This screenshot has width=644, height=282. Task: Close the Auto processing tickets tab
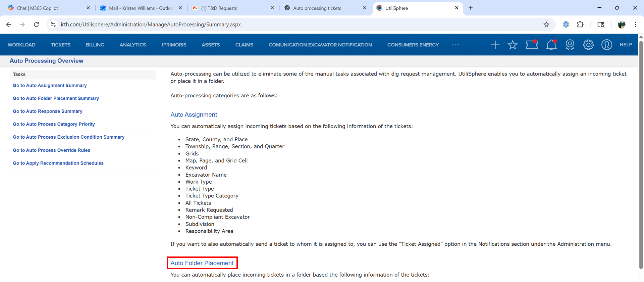365,8
